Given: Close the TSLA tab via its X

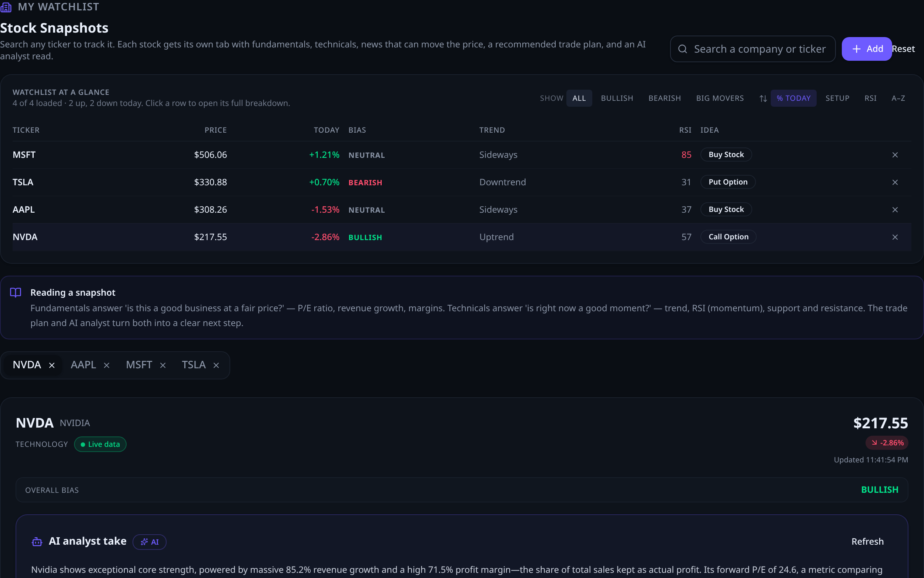Looking at the screenshot, I should pos(216,365).
